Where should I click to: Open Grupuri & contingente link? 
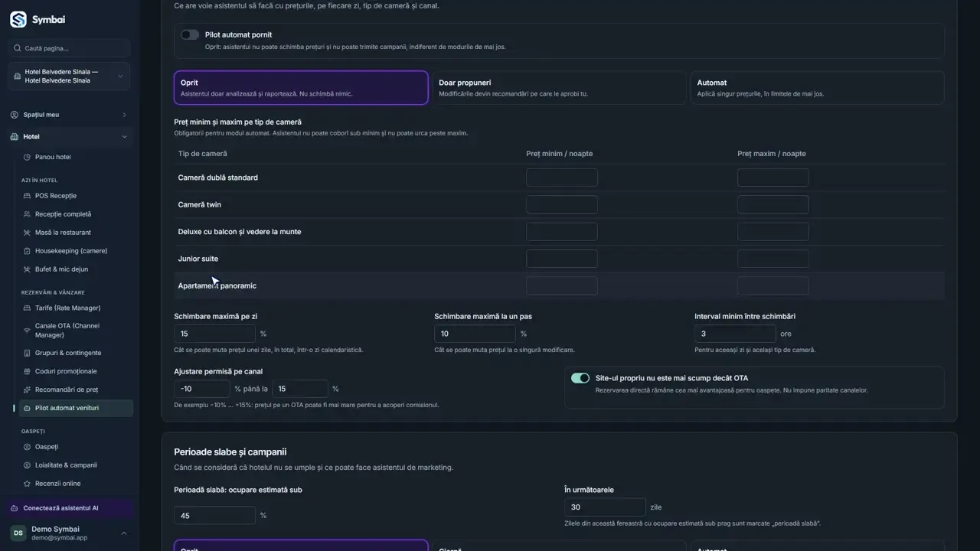pos(68,353)
